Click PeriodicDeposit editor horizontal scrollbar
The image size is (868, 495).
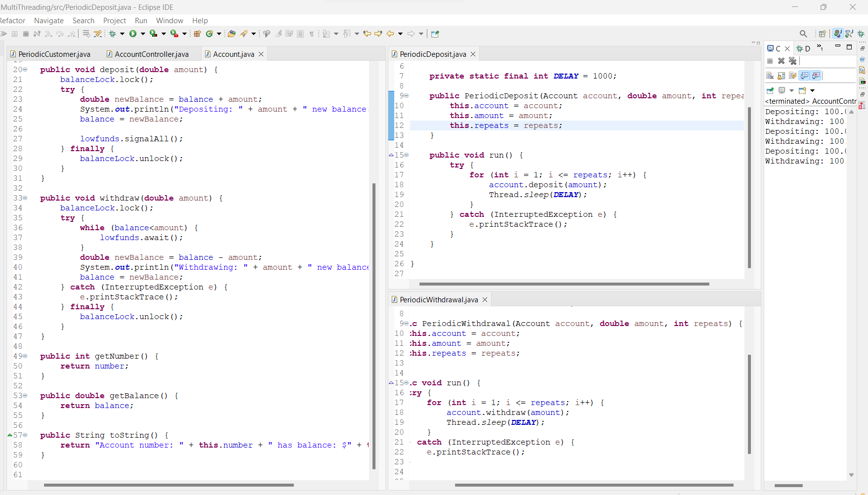point(564,284)
